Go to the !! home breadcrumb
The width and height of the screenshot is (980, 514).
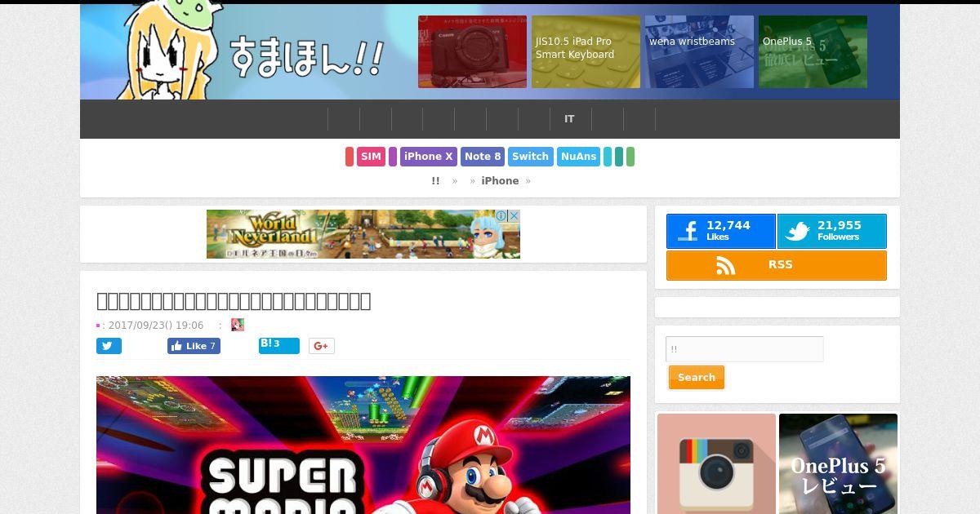coord(435,181)
